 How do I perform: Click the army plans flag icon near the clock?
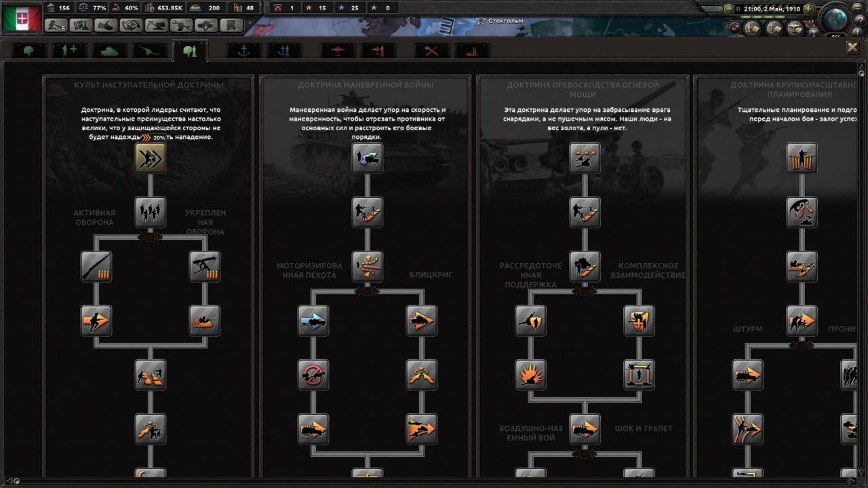coord(751,28)
